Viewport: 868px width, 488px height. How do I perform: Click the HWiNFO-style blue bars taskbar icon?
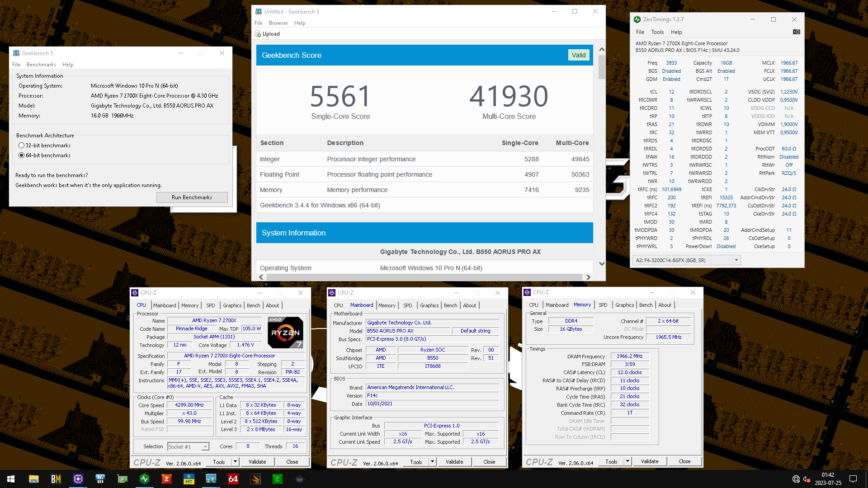(x=100, y=479)
